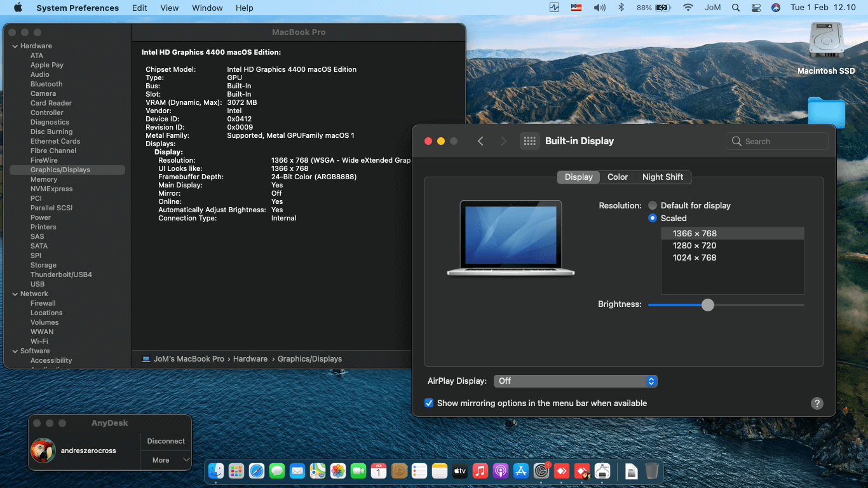This screenshot has width=868, height=488.
Task: Open the help question mark button
Action: point(817,403)
